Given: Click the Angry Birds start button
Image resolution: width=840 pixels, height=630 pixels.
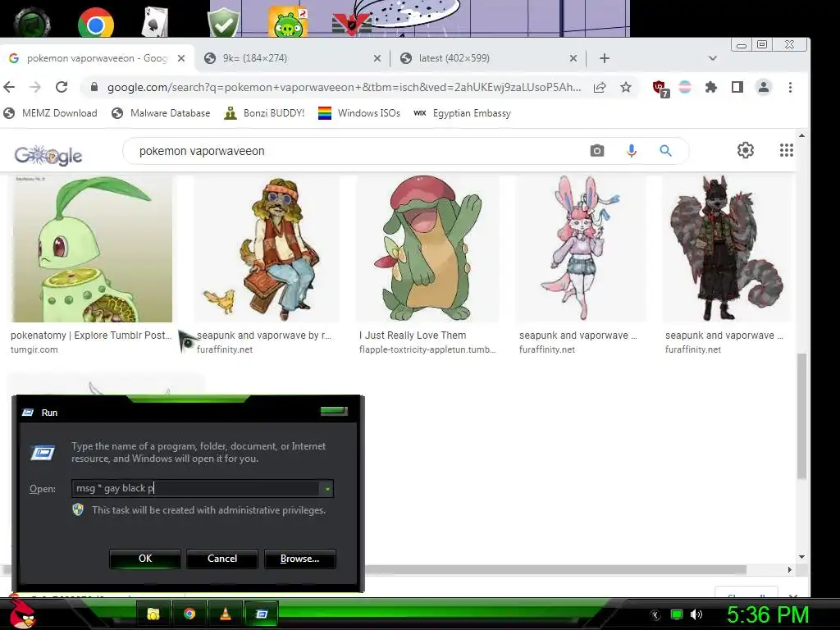Looking at the screenshot, I should (22, 614).
